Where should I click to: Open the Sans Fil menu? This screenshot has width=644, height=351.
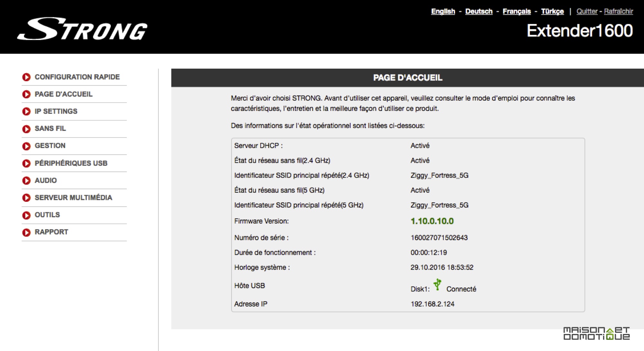pos(50,128)
